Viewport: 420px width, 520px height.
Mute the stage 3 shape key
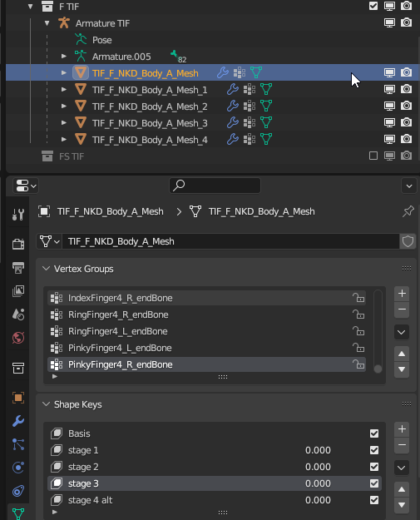[374, 483]
